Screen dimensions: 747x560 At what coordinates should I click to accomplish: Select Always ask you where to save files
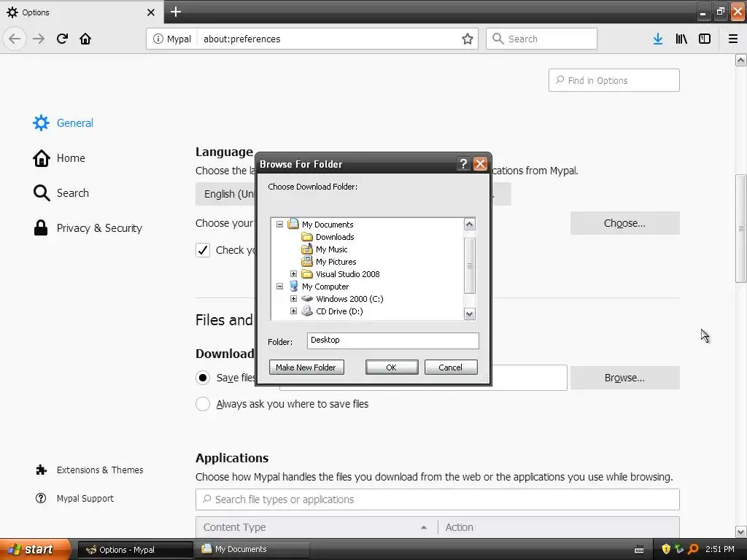click(203, 404)
